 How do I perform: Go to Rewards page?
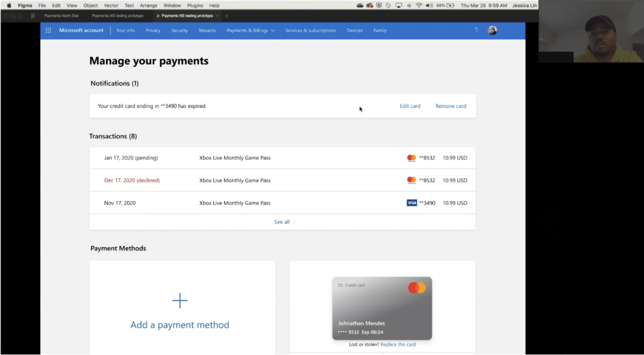coord(207,31)
